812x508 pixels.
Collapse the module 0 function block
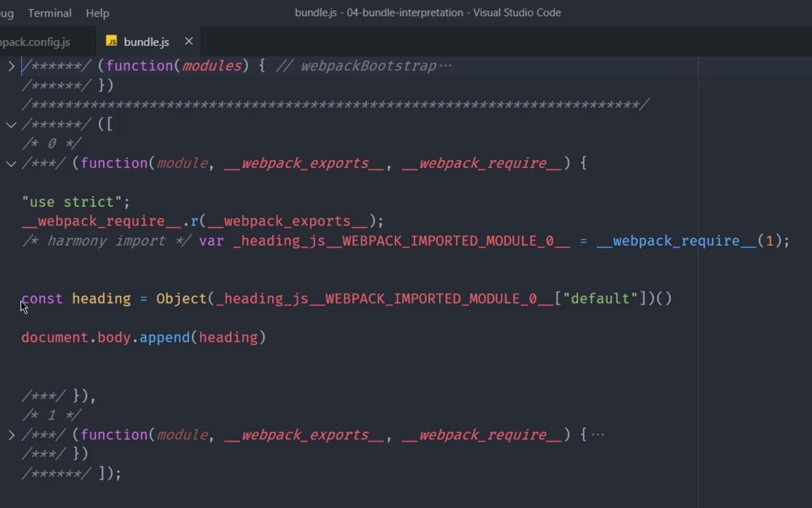coord(11,164)
